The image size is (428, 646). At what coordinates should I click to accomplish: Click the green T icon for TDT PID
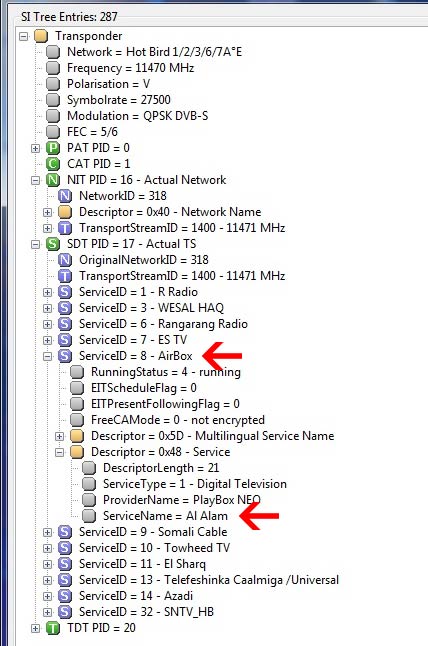(53, 628)
